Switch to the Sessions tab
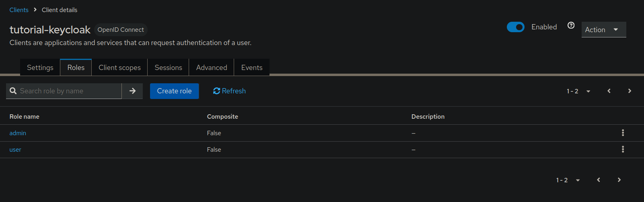Viewport: 644px width, 202px height. click(168, 68)
